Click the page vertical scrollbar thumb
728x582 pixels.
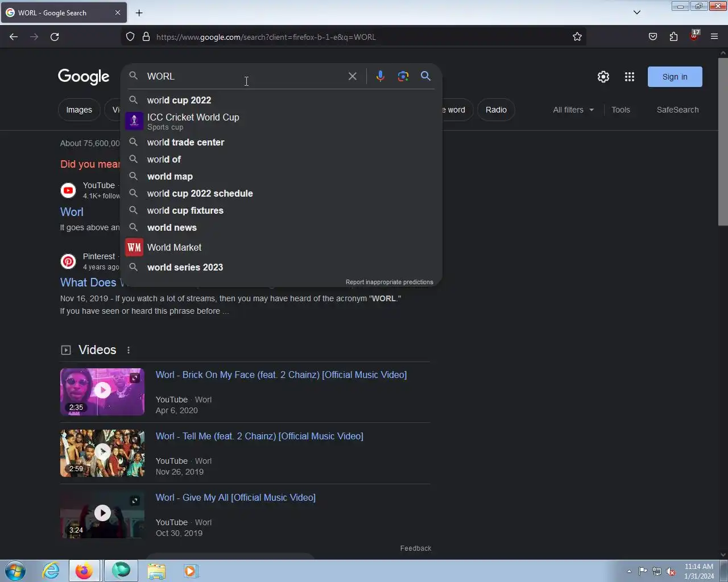723,141
